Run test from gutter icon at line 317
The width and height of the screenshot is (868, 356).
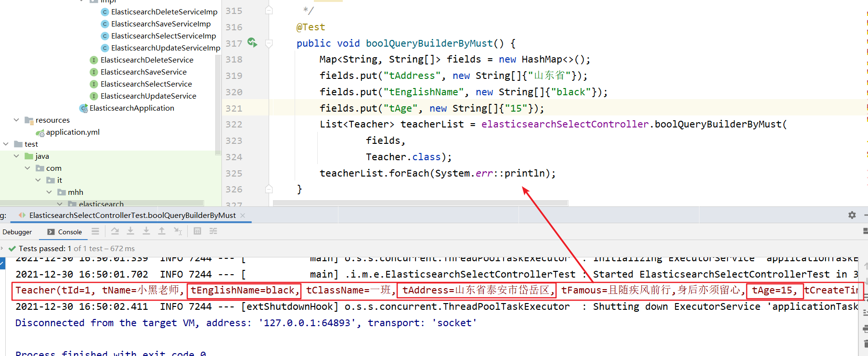click(252, 42)
